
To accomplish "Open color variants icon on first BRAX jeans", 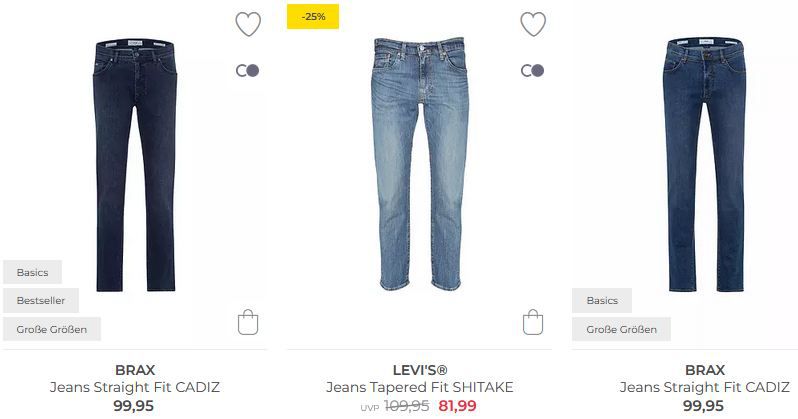I will tap(248, 70).
